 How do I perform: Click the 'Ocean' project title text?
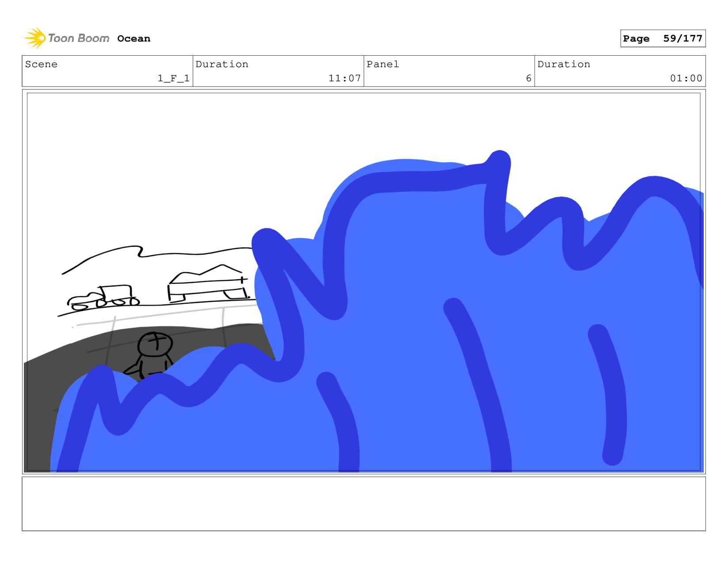tap(134, 38)
